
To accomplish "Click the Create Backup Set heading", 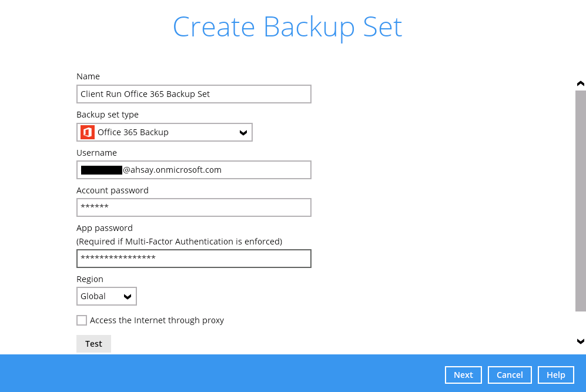I will [x=287, y=27].
